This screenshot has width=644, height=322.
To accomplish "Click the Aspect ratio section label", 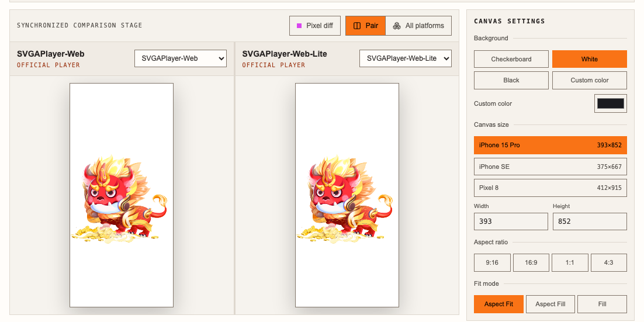I will (x=491, y=243).
